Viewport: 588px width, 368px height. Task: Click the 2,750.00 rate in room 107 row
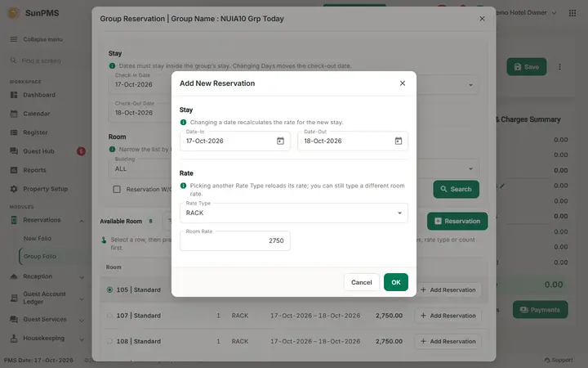pos(389,316)
